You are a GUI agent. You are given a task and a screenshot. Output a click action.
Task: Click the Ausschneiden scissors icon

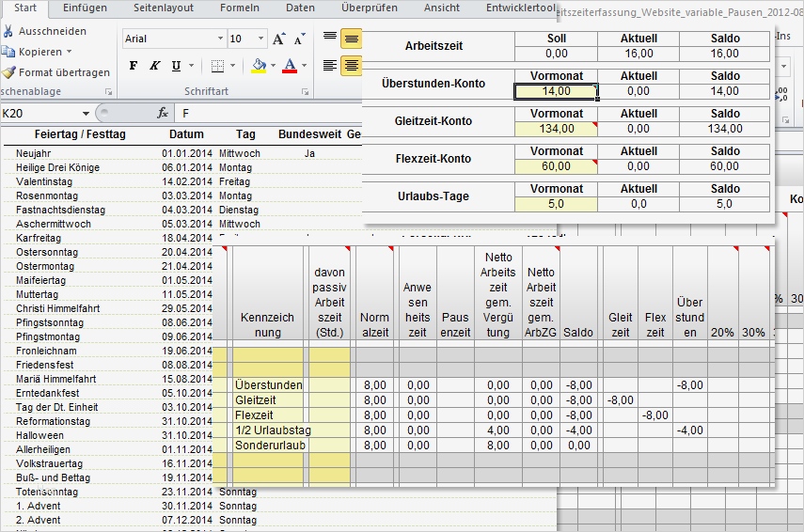8,31
